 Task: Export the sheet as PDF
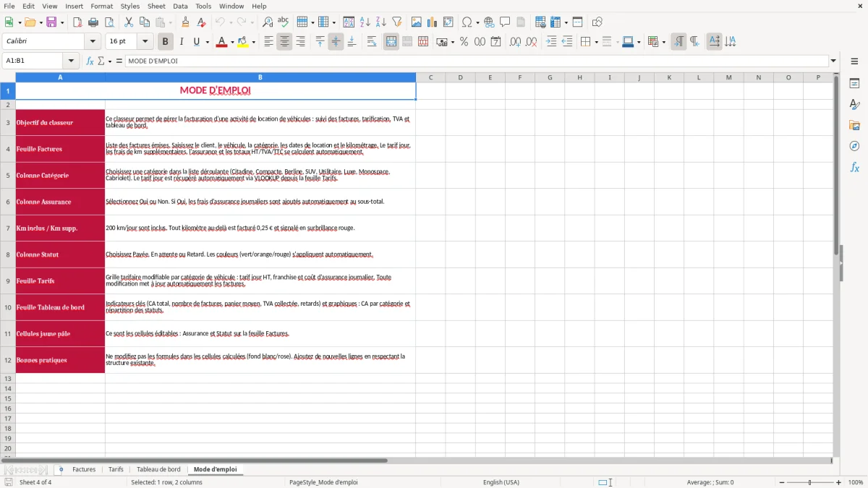pos(77,22)
